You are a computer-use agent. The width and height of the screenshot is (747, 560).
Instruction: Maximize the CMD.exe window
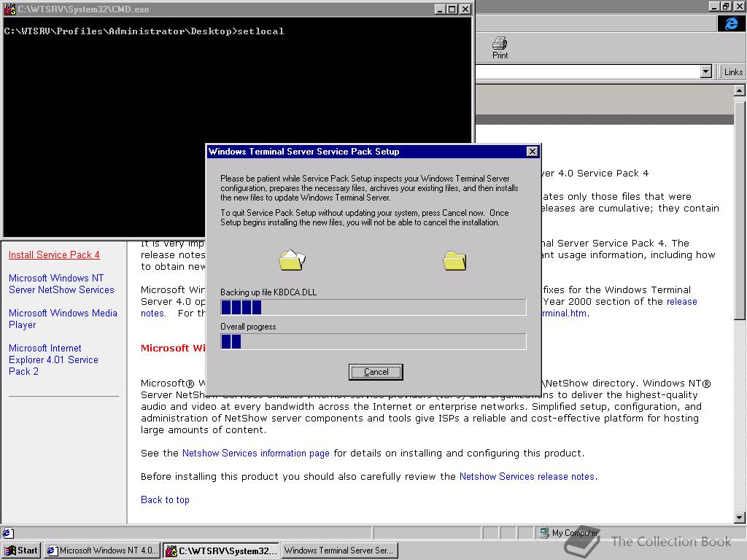(452, 9)
